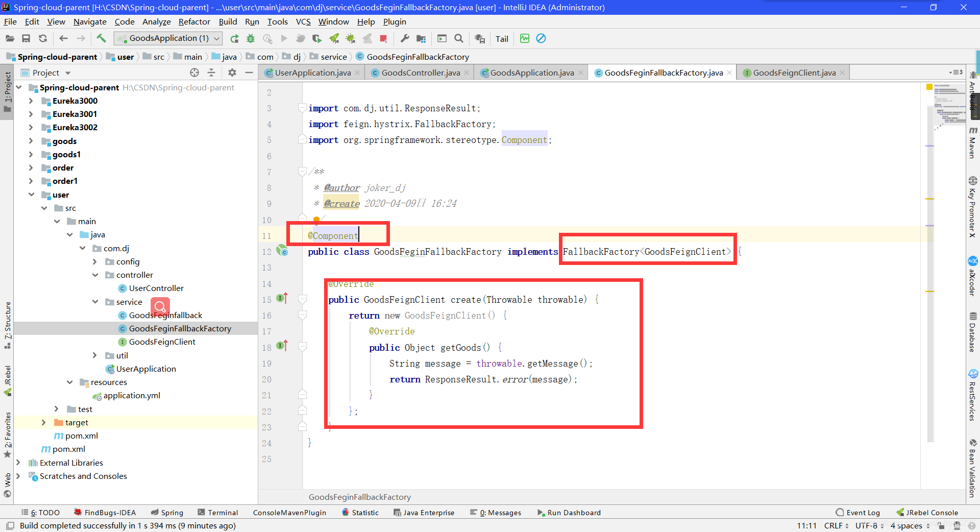980x532 pixels.
Task: Open the 6: TODO tool window
Action: coord(40,513)
